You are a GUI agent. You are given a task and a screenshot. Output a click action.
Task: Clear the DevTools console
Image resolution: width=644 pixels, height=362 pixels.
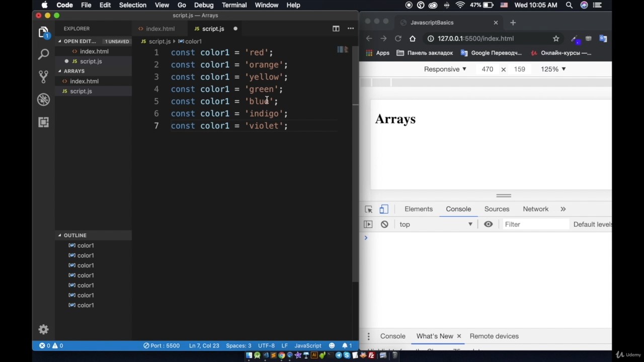click(x=384, y=224)
